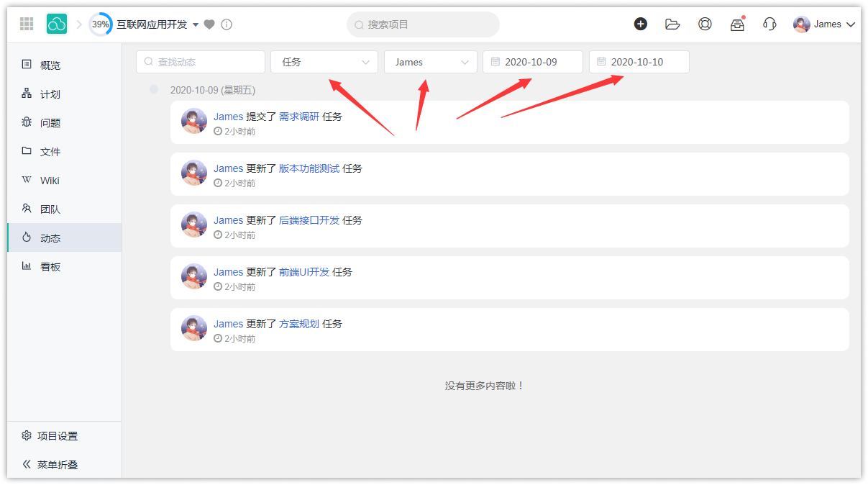Click the lifebuoy help icon
This screenshot has height=485, width=868.
(705, 24)
